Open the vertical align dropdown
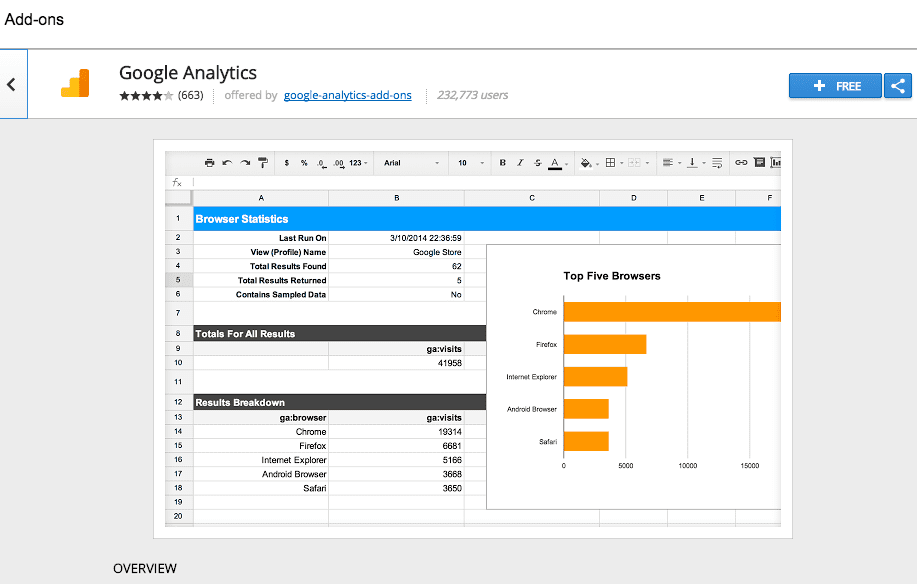This screenshot has width=917, height=584. click(x=696, y=163)
